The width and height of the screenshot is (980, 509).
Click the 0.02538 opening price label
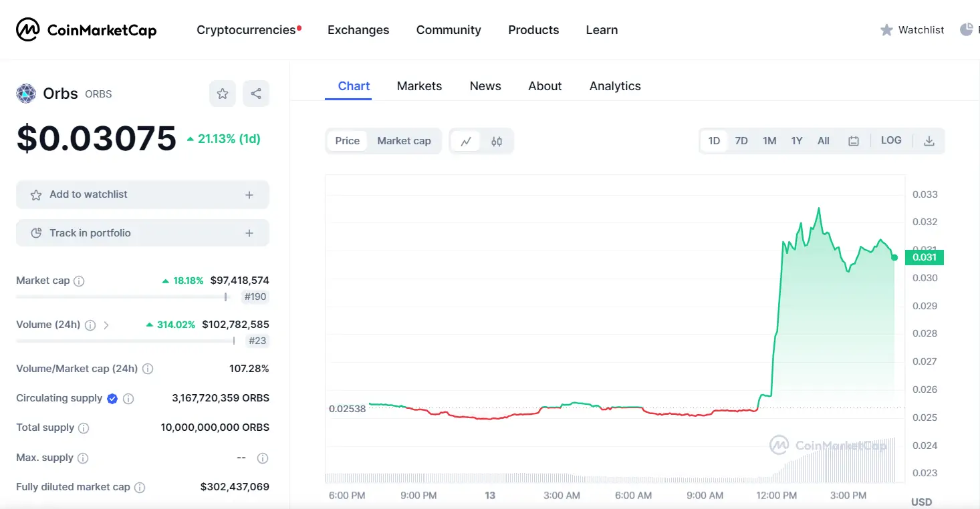pos(348,409)
